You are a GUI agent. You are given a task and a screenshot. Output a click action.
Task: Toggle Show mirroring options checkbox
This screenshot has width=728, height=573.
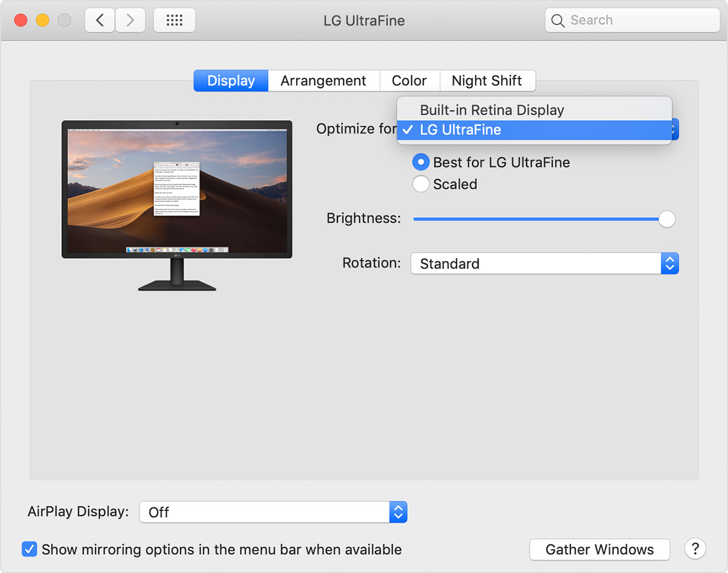29,549
